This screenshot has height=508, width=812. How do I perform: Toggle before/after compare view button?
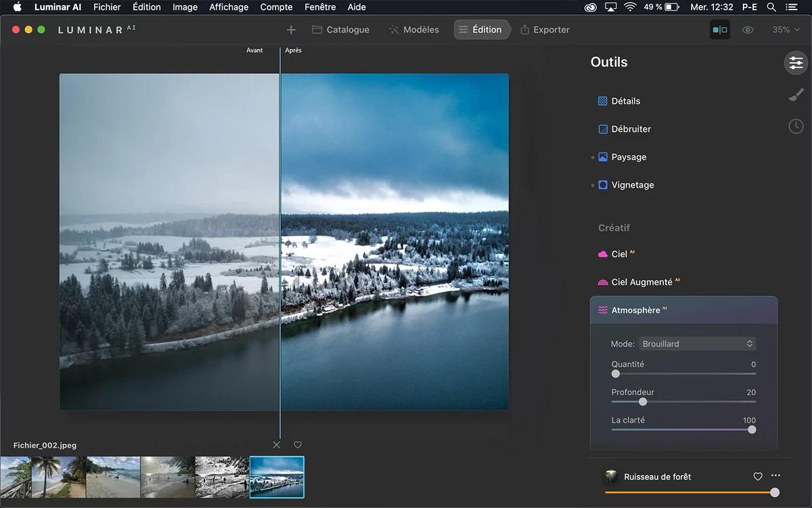click(x=720, y=30)
